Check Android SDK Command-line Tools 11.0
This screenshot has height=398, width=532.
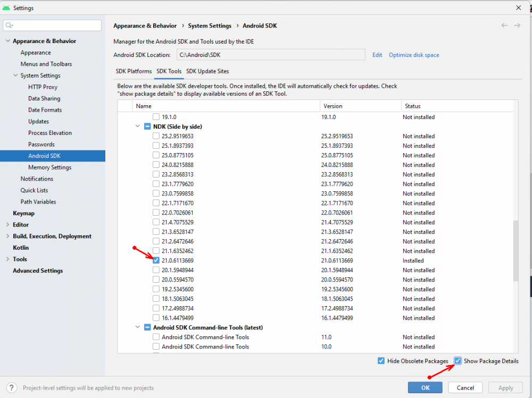click(x=156, y=337)
